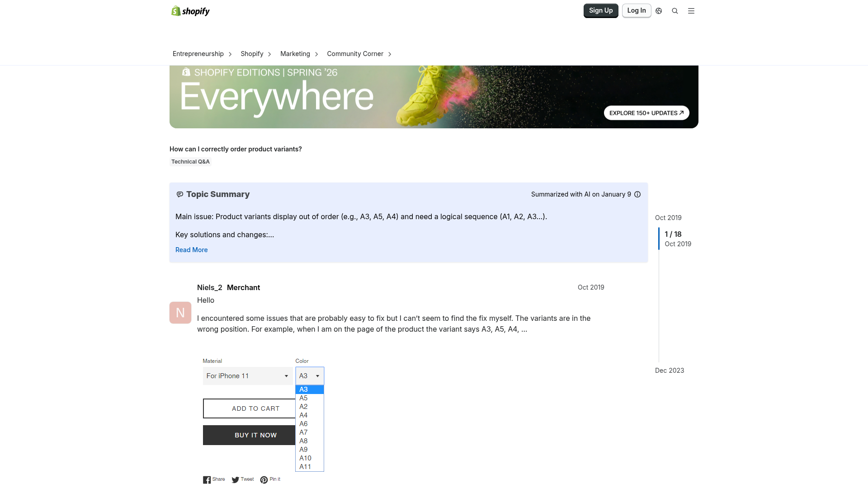Open the Shopify logo home link
The height and width of the screenshot is (488, 868).
coord(190,11)
